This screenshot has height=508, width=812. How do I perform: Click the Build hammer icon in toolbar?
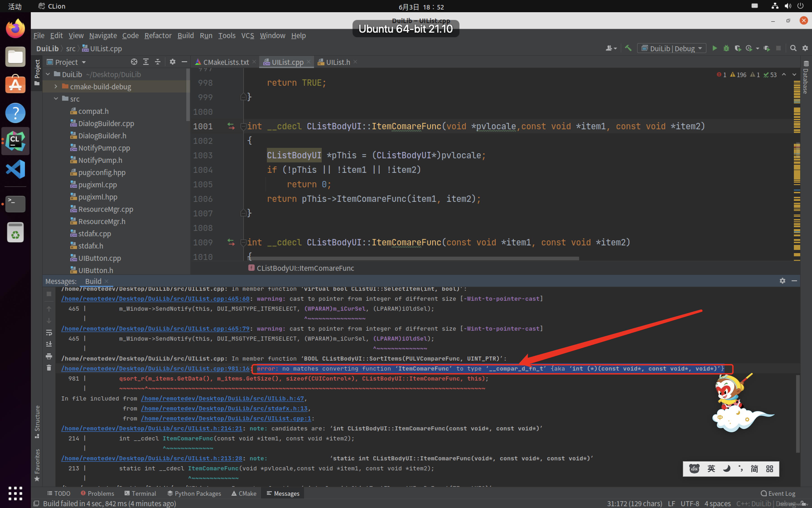click(628, 48)
